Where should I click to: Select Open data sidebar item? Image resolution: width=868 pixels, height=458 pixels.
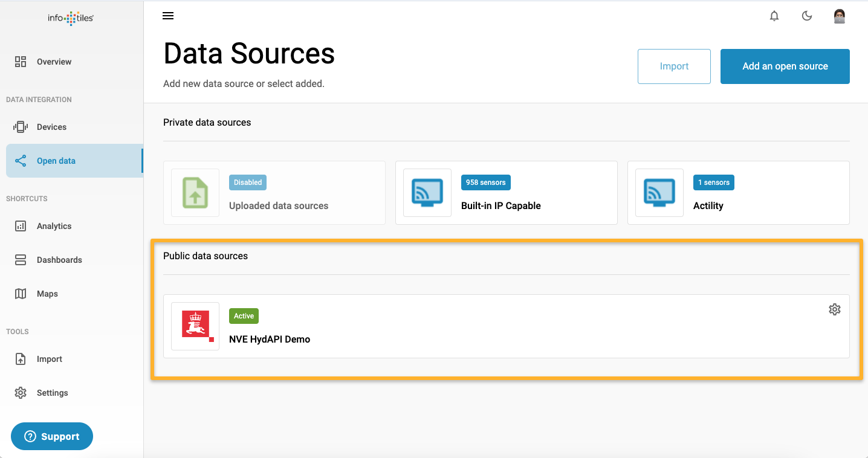pos(56,161)
